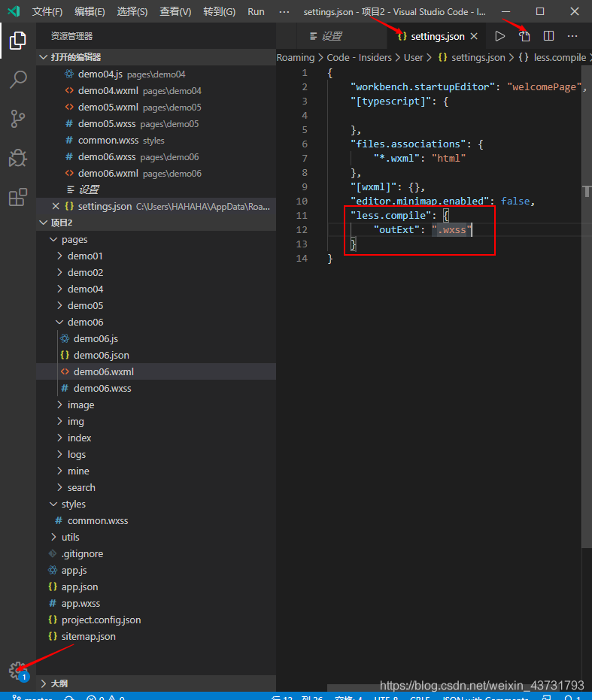Open demo04.wxml in open editors list
The image size is (592, 700).
[x=156, y=91]
